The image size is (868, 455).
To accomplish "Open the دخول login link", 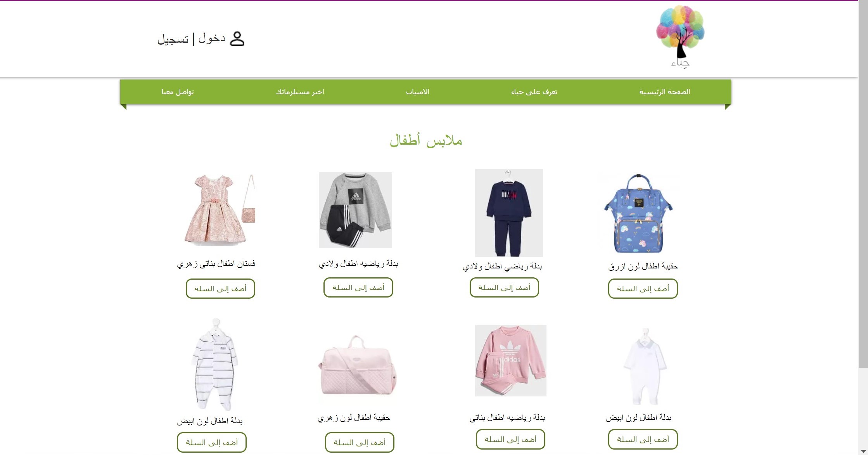I will pos(212,38).
